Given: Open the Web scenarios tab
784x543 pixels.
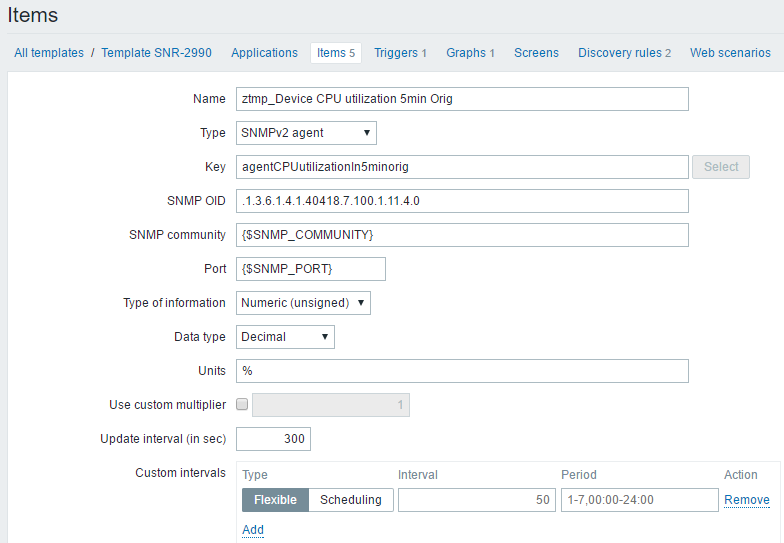Looking at the screenshot, I should (730, 53).
